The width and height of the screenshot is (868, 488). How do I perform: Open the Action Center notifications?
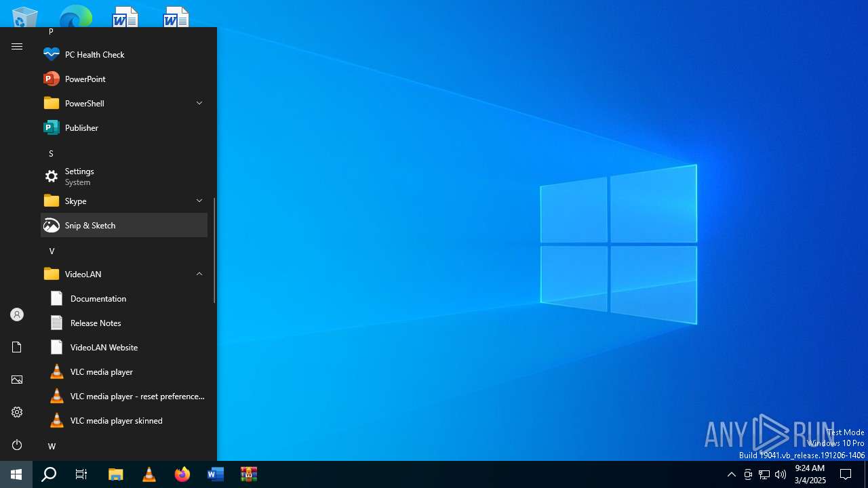(x=846, y=474)
